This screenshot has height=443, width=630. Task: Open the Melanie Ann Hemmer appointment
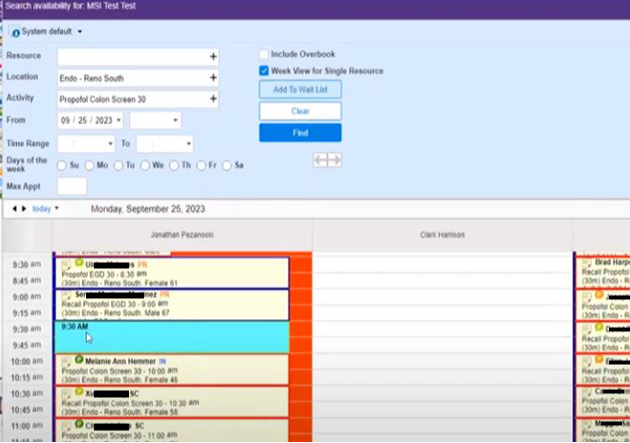coord(172,370)
